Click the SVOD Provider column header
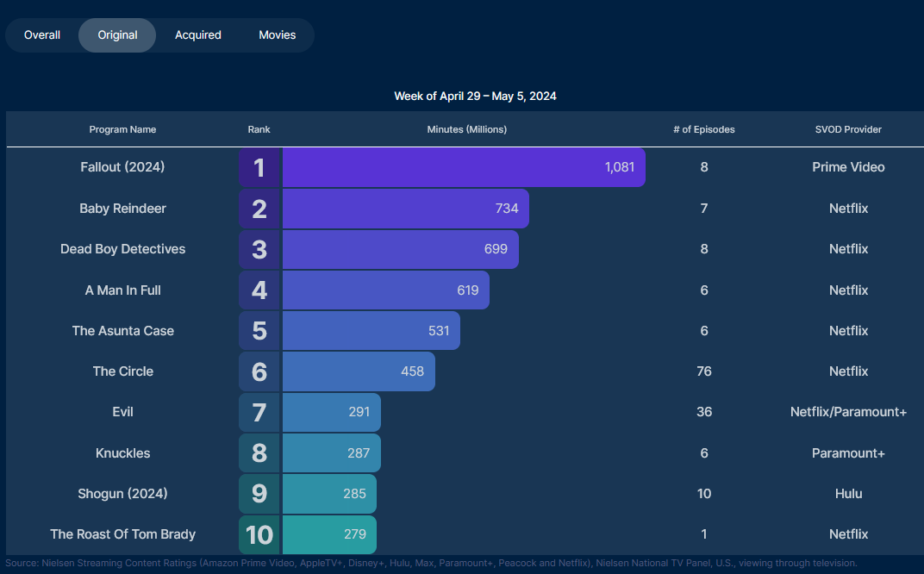Viewport: 924px width, 574px height. (848, 129)
